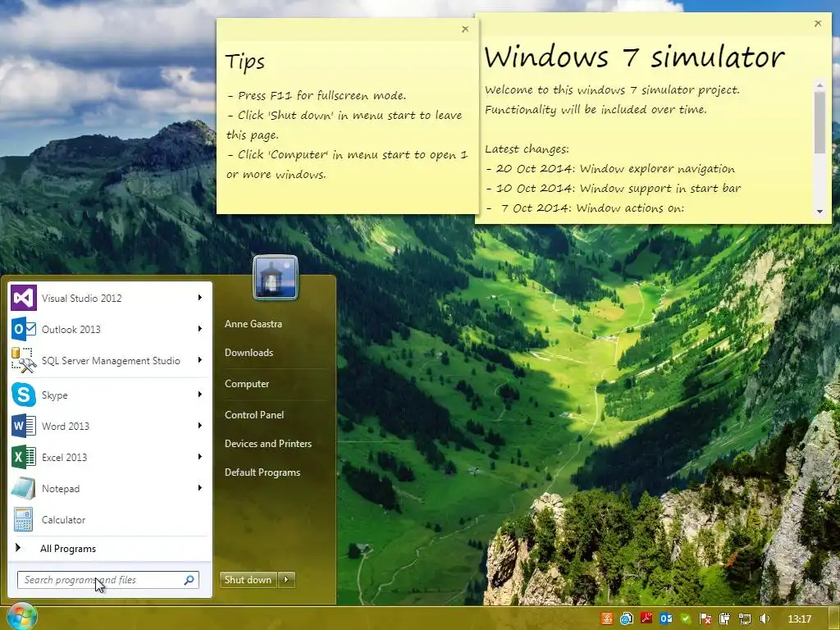The width and height of the screenshot is (840, 630).
Task: Click the green checkmark shield tray icon
Action: (685, 619)
